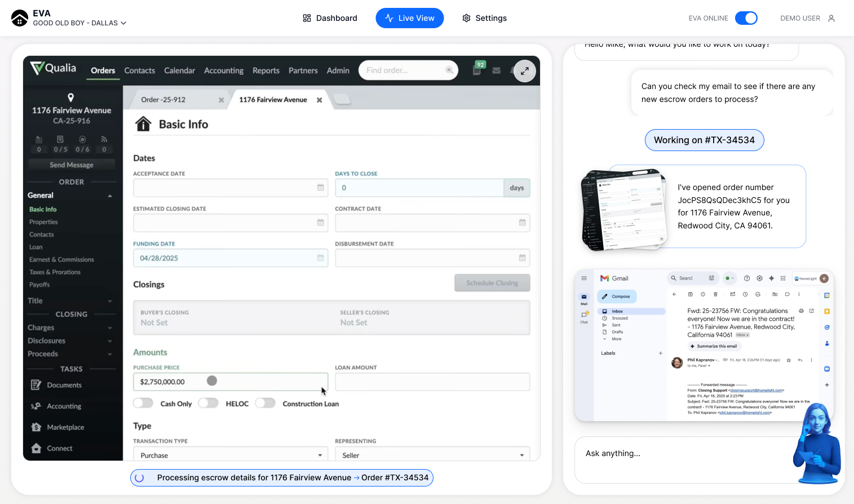Open Earnest & Commissions in sidebar

61,259
